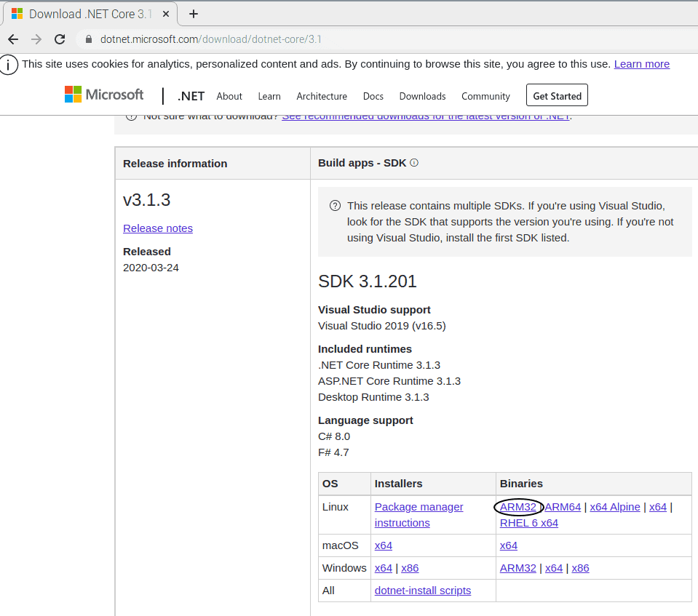Click the Linux row label

[x=336, y=507]
